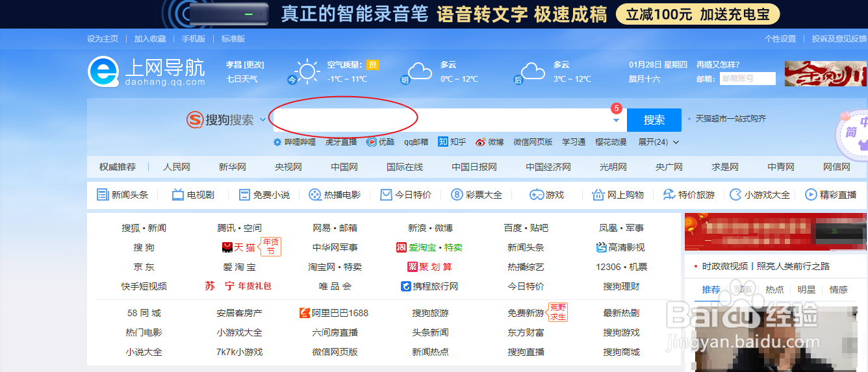Screen dimensions: 868x372
Task: Open 腾讯·空间 link
Action: pyautogui.click(x=239, y=228)
